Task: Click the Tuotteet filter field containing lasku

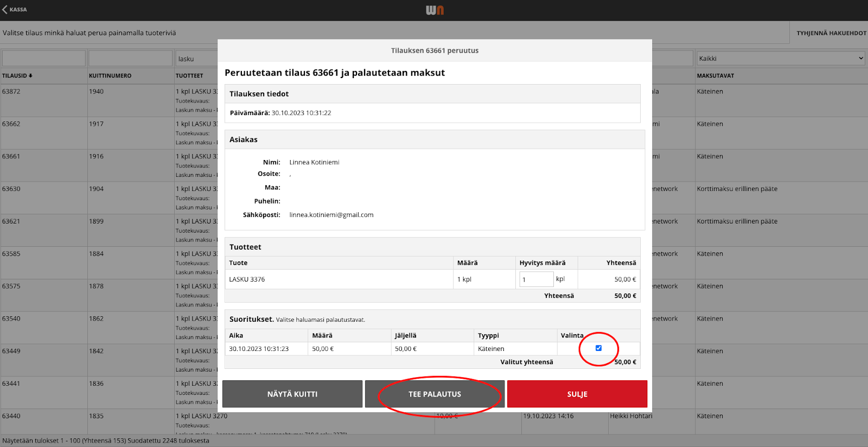Action: click(197, 59)
